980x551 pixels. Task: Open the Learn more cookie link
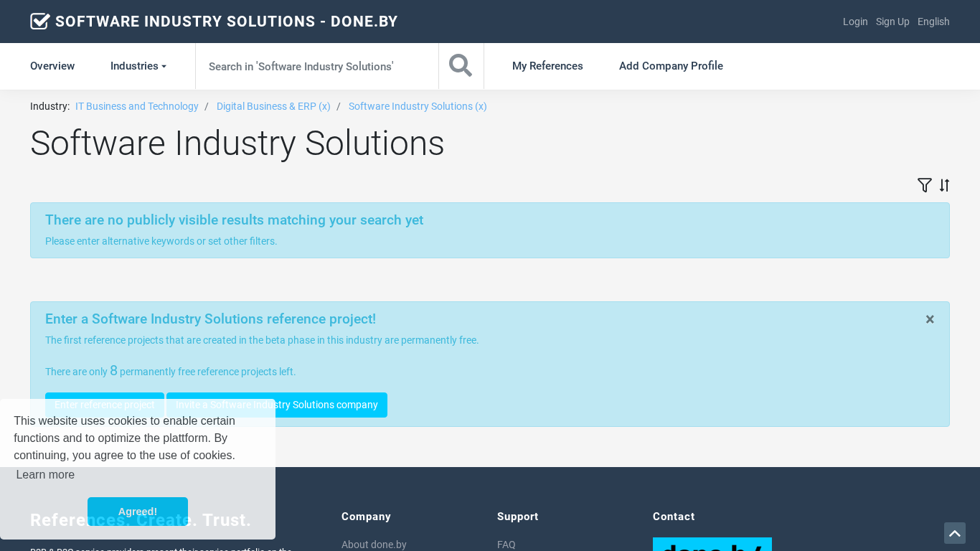(45, 474)
